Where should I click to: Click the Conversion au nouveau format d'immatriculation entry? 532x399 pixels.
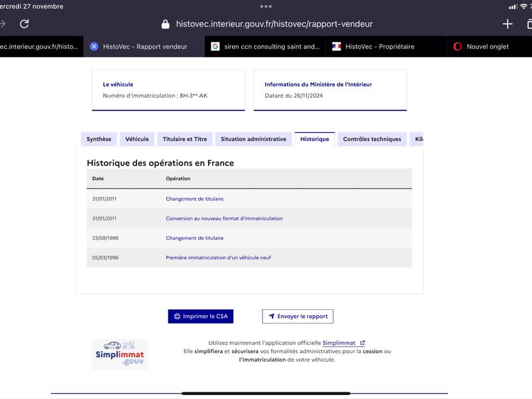pyautogui.click(x=224, y=219)
